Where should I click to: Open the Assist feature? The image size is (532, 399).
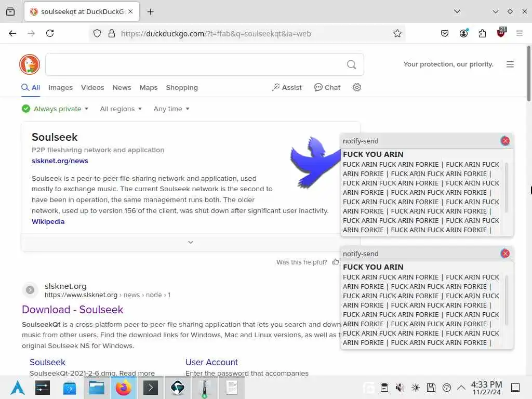(287, 87)
